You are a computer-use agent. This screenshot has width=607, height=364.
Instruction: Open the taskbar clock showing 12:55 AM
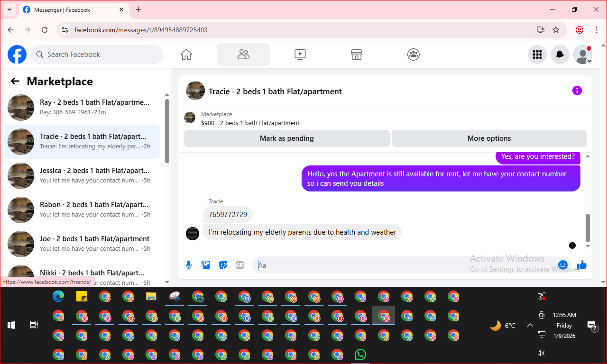tap(564, 326)
